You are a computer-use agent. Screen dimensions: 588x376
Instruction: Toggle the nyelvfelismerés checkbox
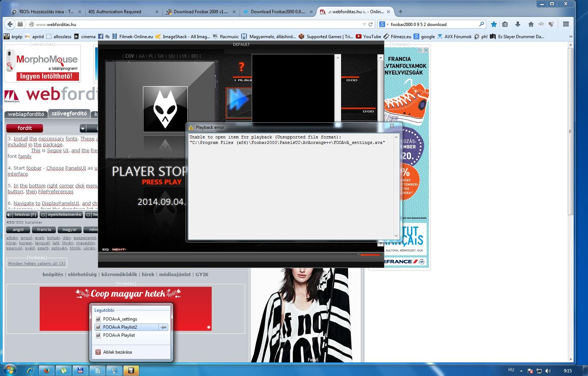click(43, 215)
